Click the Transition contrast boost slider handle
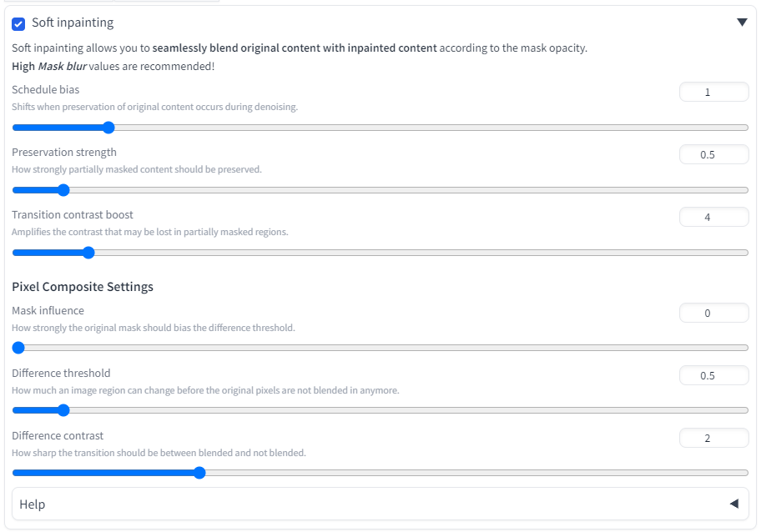The image size is (761, 532). [x=88, y=253]
